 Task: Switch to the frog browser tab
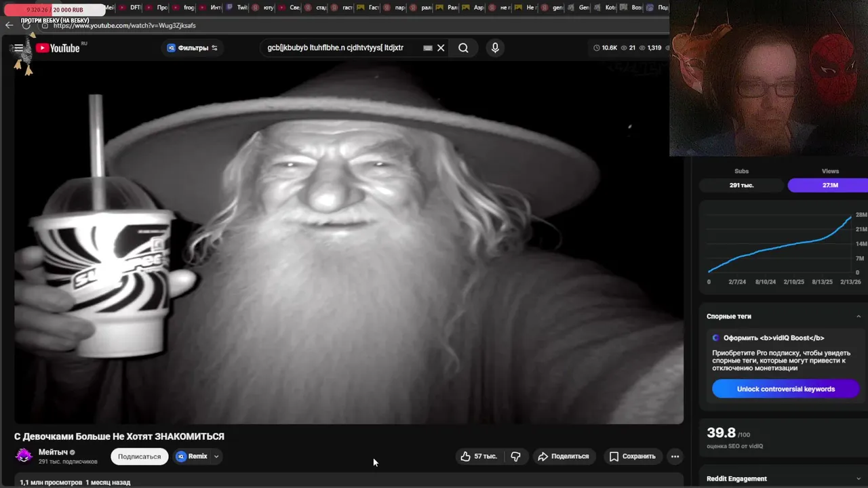point(184,7)
